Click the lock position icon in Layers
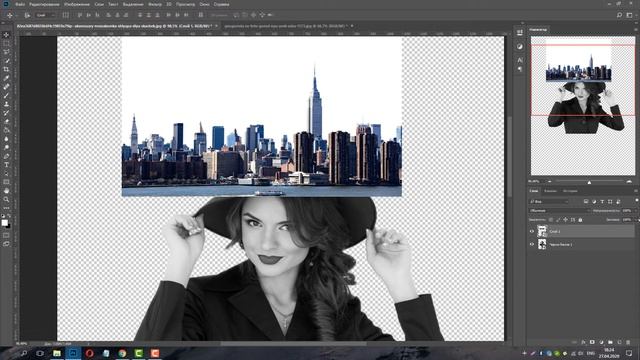The image size is (640, 360). tap(565, 220)
